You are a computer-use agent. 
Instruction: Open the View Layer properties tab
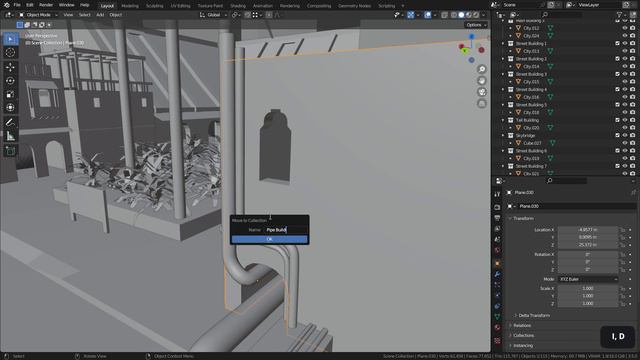[x=497, y=229]
